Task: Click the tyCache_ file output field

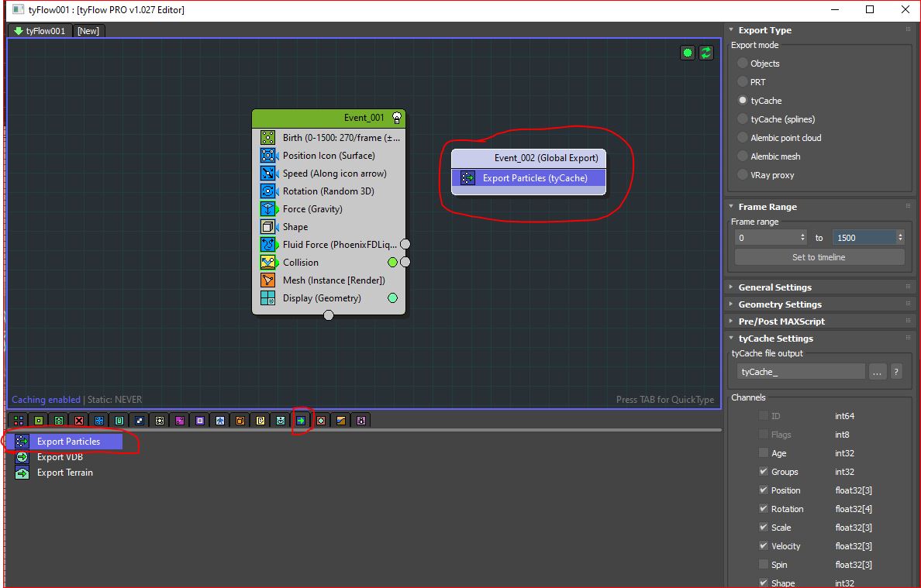Action: pyautogui.click(x=801, y=371)
